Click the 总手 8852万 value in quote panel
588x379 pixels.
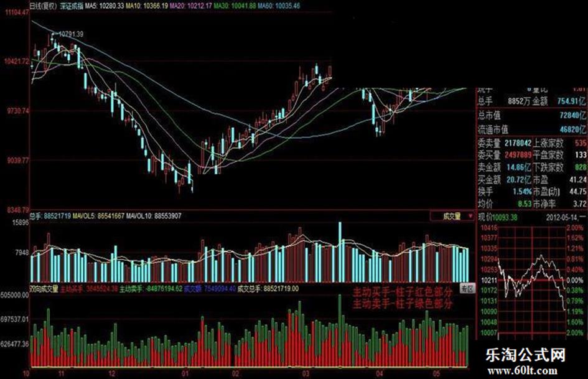click(505, 101)
